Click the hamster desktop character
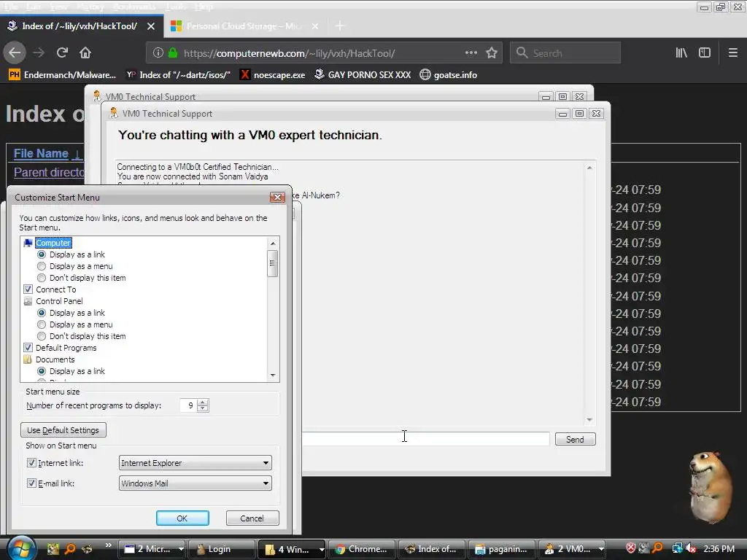 [x=711, y=487]
